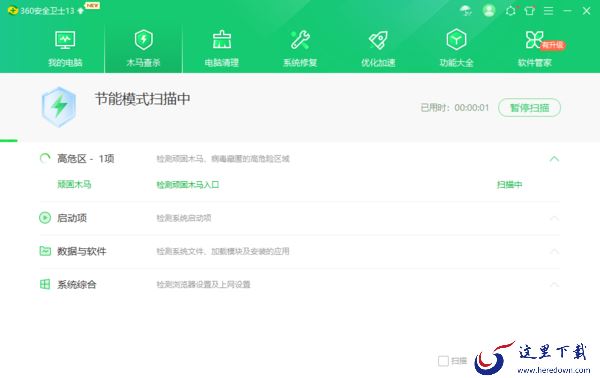Collapse the 高危区 section chevron

coord(554,159)
